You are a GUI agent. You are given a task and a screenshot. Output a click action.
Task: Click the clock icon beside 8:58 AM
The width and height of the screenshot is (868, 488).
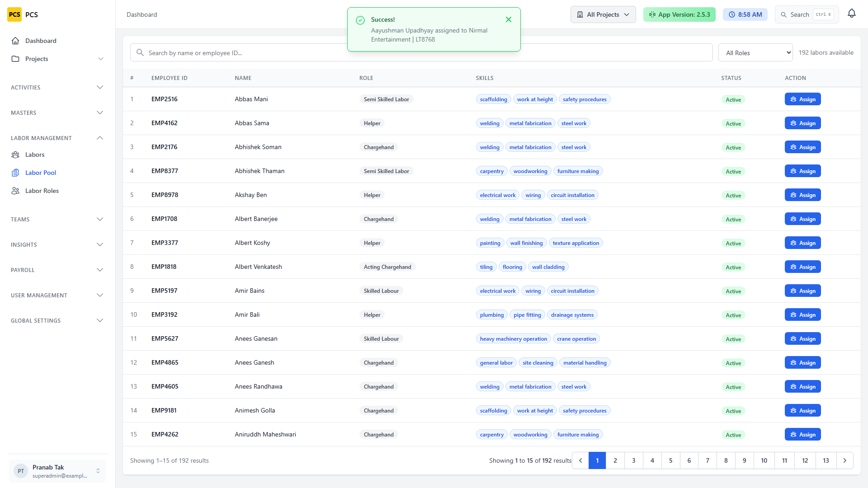click(732, 14)
